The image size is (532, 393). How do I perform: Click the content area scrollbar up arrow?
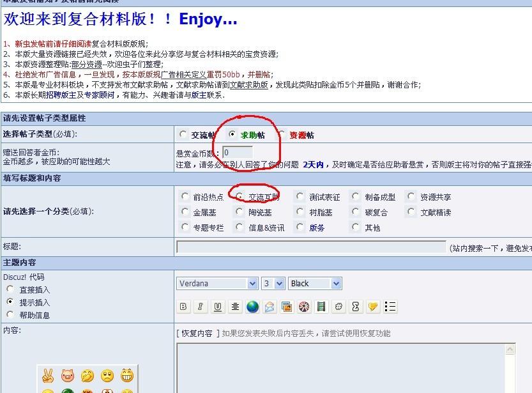[x=510, y=349]
